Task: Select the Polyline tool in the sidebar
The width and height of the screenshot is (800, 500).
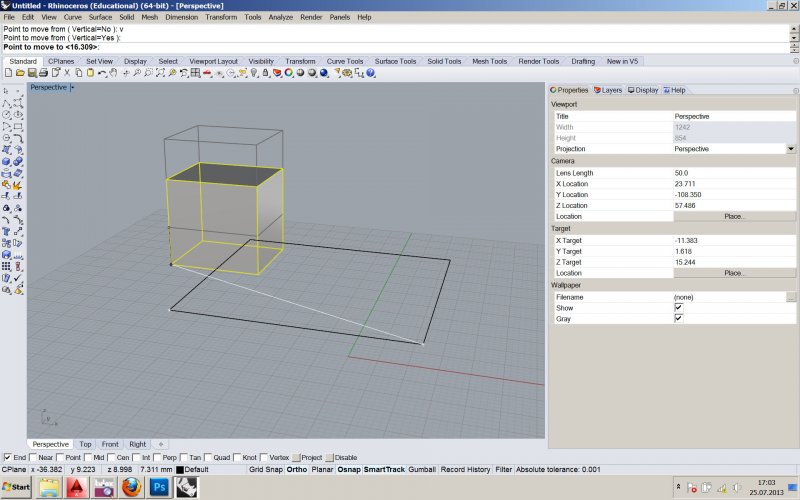Action: coord(7,103)
